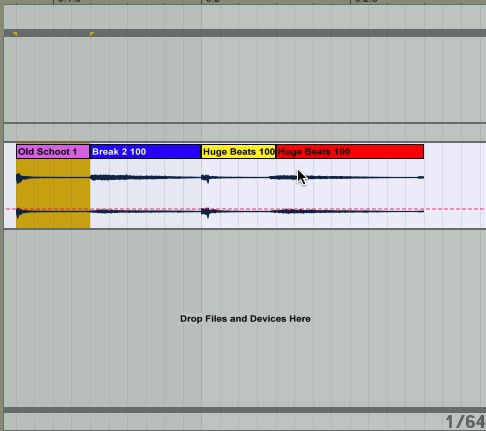Screen dimensions: 486x431
Task: Click the 1/64 grid size indicator
Action: pyautogui.click(x=465, y=422)
